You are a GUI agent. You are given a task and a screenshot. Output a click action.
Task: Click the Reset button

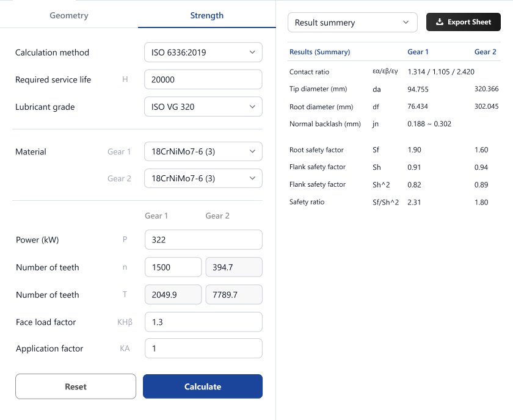[76, 386]
